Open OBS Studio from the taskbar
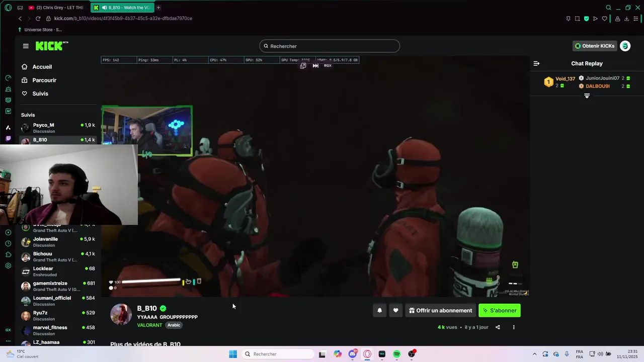The height and width of the screenshot is (362, 644). 412,354
